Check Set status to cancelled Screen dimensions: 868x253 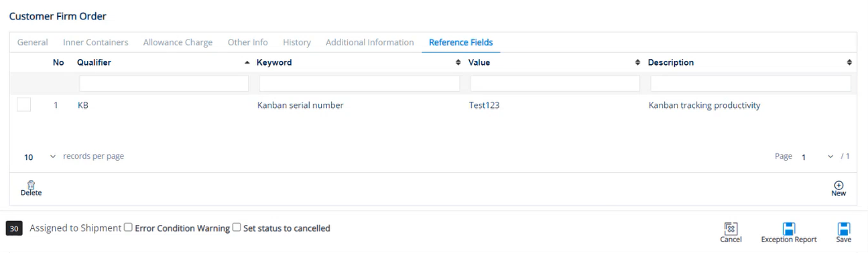237,228
